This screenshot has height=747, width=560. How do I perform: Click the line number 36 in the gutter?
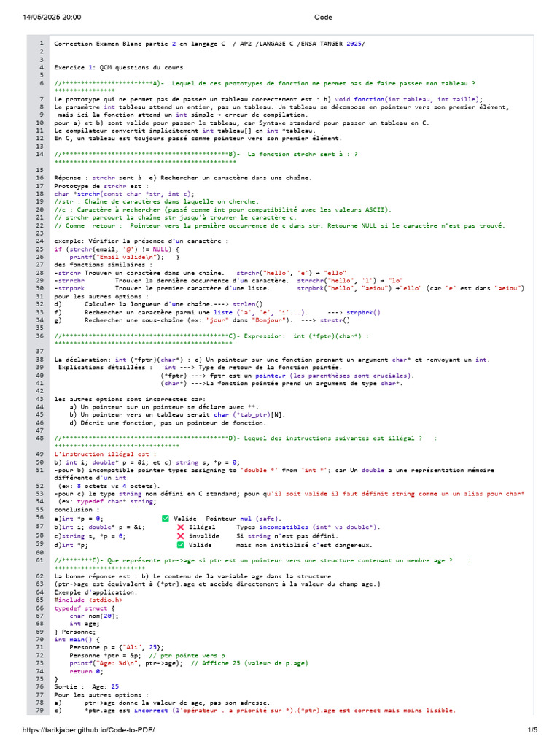(x=41, y=336)
